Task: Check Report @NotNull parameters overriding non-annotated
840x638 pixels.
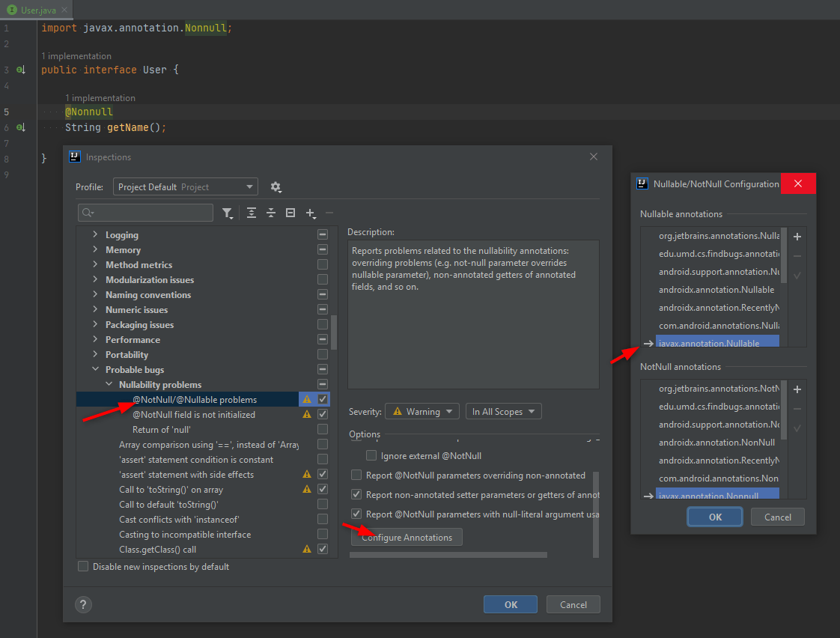Action: [356, 475]
